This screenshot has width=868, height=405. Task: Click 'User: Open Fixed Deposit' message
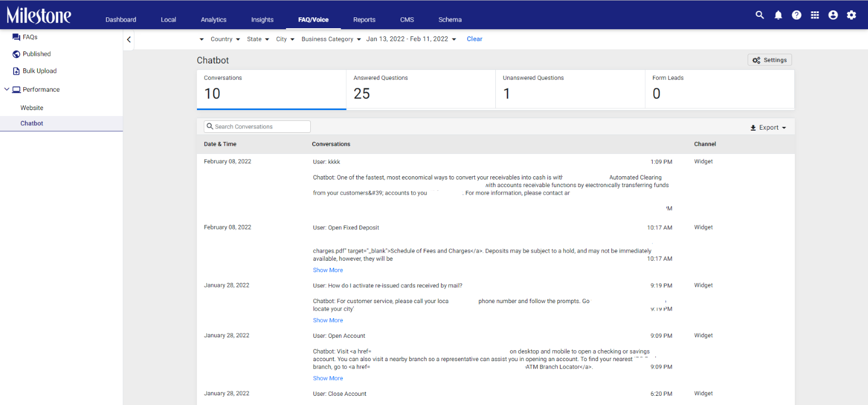[x=346, y=228]
